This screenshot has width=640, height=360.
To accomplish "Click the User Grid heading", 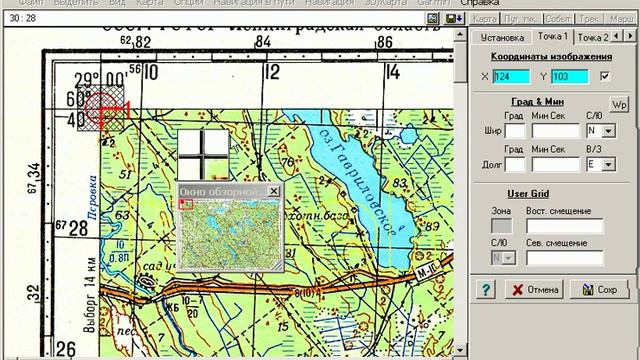I will pyautogui.click(x=528, y=193).
